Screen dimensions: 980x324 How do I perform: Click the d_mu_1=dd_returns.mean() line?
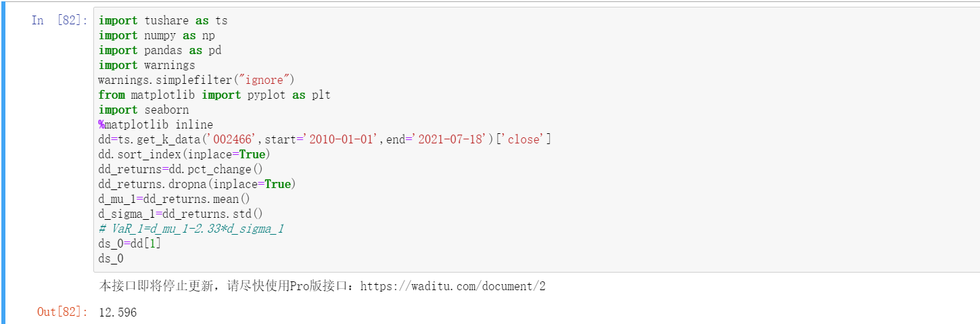tap(174, 199)
